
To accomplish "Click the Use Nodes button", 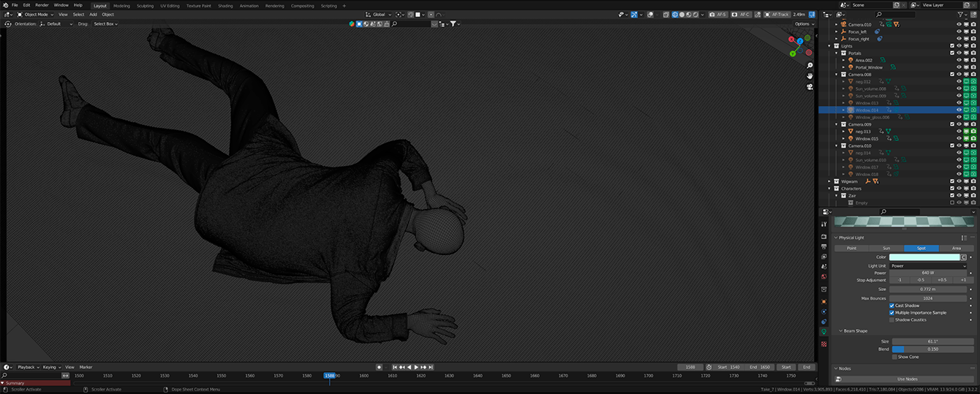I will [x=906, y=379].
